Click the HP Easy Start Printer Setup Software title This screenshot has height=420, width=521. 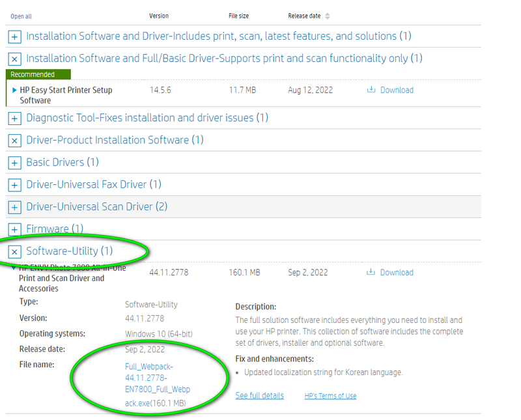[66, 95]
